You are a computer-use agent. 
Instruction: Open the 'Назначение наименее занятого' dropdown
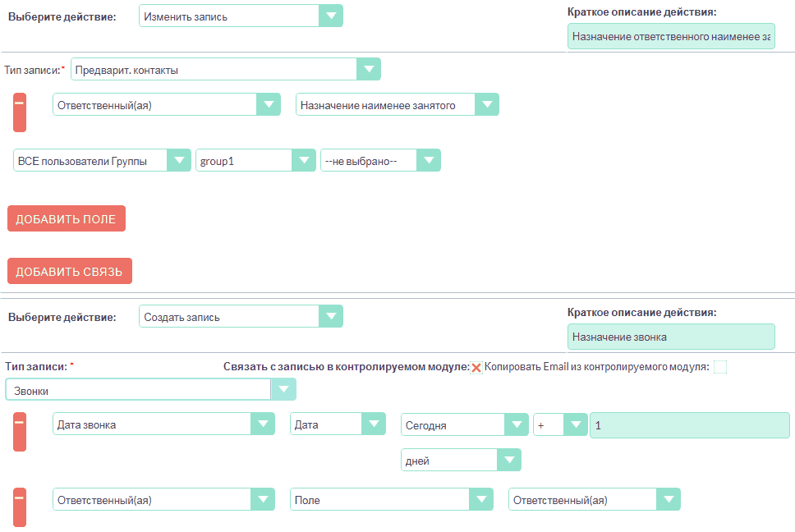click(x=397, y=105)
